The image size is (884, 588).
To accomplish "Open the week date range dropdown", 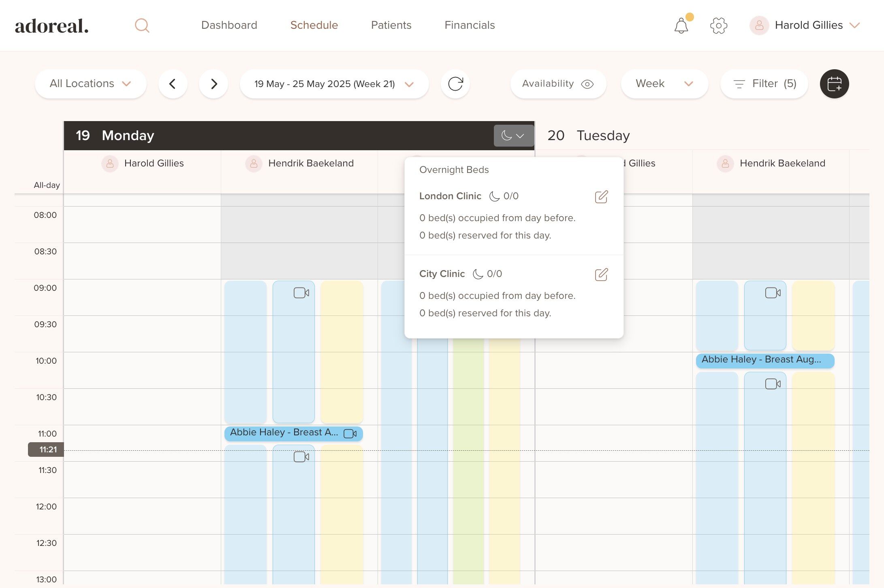I will [x=334, y=84].
